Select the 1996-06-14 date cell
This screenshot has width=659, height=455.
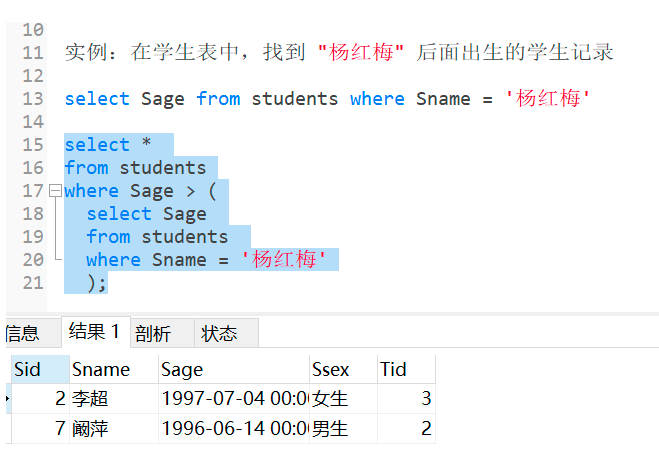coord(232,429)
